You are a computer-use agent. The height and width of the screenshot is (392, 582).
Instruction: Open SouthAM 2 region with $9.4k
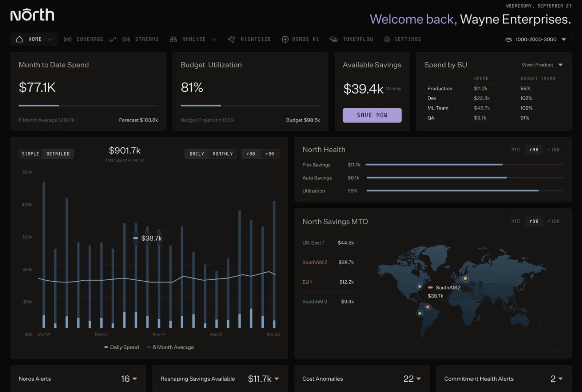[328, 302]
